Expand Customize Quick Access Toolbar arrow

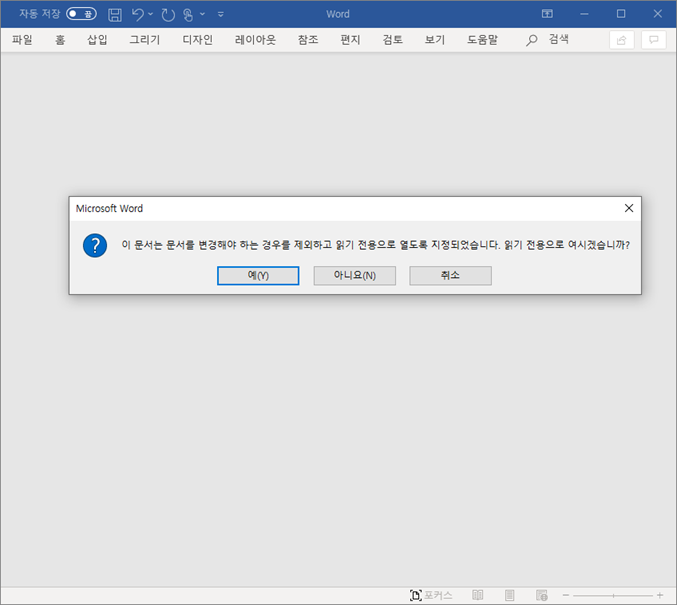221,15
